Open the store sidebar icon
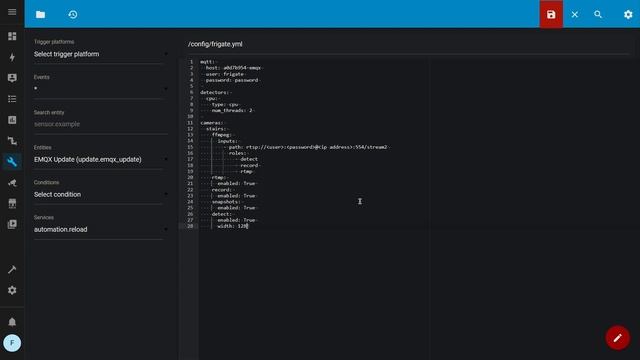This screenshot has height=360, width=640. (x=12, y=203)
